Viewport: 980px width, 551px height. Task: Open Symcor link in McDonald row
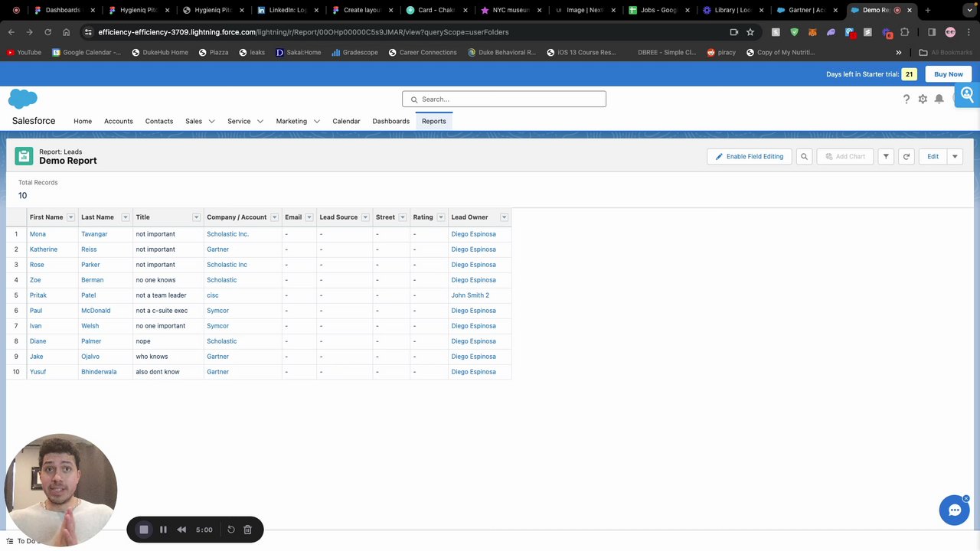pos(217,311)
